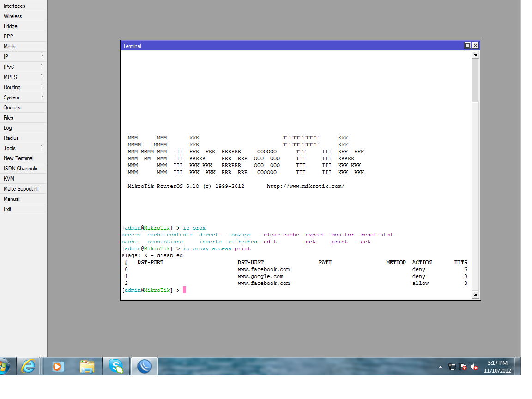532x399 pixels.
Task: Expand the Tools submenu
Action: tap(23, 148)
